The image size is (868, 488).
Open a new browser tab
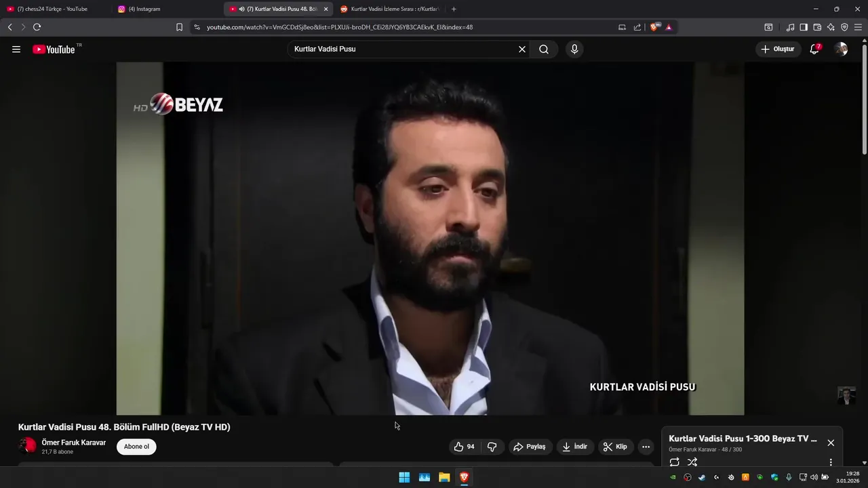[x=454, y=9]
